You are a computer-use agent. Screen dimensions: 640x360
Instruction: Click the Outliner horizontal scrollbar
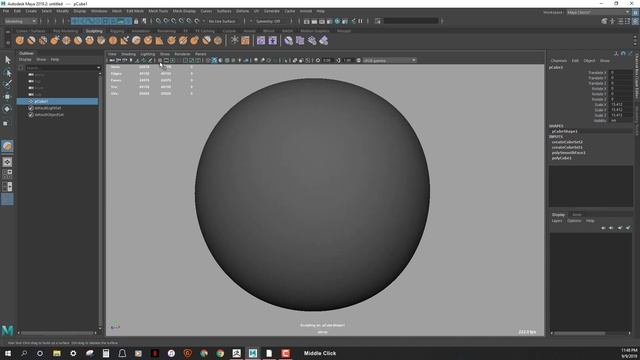(x=57, y=333)
